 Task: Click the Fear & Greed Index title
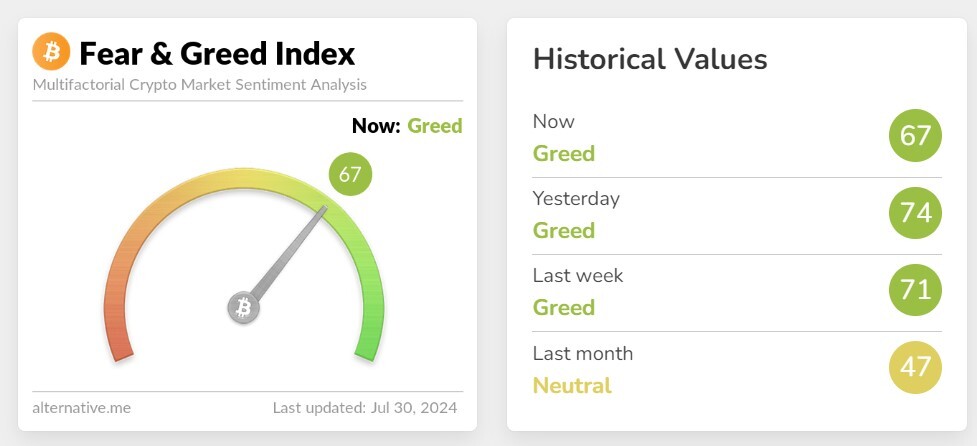point(217,54)
